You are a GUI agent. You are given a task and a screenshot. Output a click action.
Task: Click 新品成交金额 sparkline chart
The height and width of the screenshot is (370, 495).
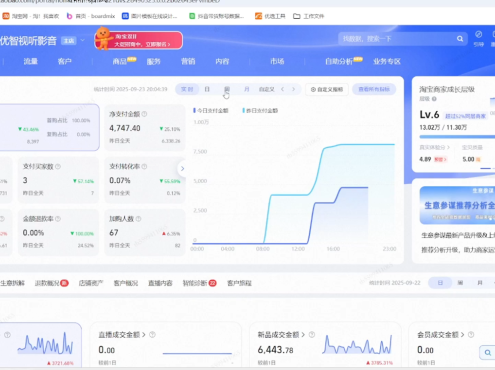coord(357,345)
